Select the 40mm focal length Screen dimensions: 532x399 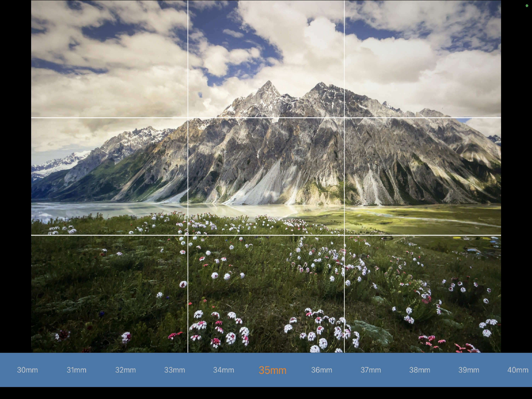(x=518, y=370)
